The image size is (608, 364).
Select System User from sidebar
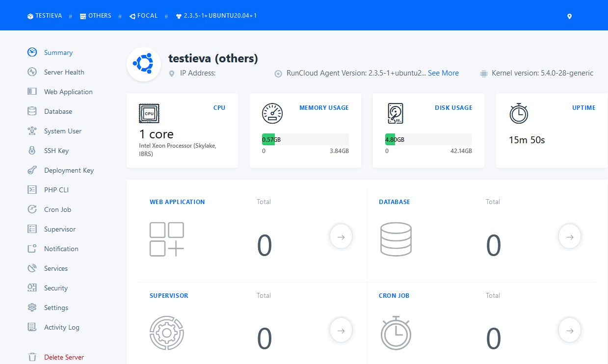(x=63, y=131)
